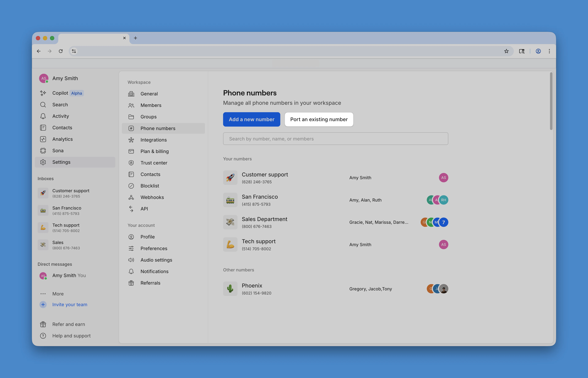Open the Customer support inbox

(x=75, y=193)
